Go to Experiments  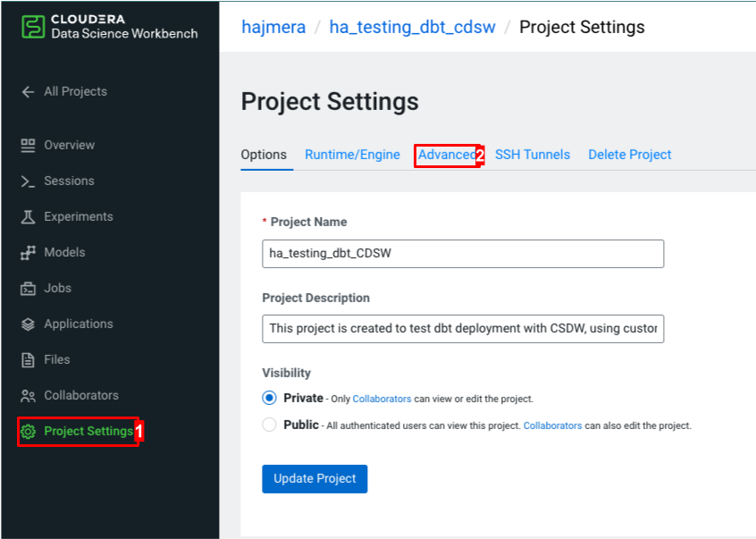point(76,216)
